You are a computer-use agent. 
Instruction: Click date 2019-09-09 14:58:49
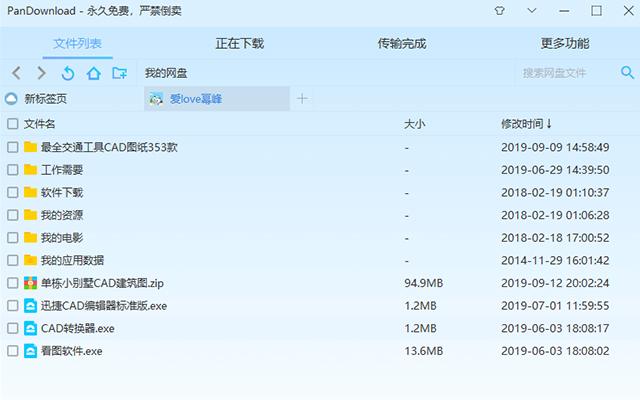tap(555, 147)
